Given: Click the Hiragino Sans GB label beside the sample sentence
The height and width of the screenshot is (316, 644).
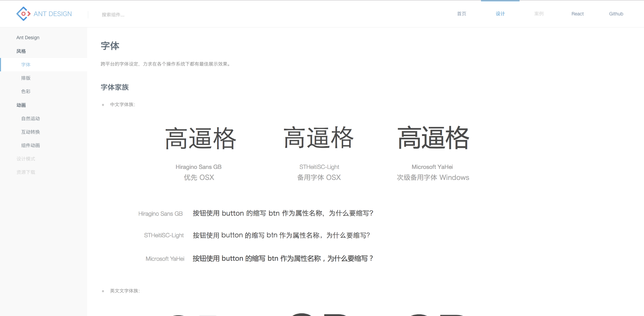Looking at the screenshot, I should click(160, 214).
